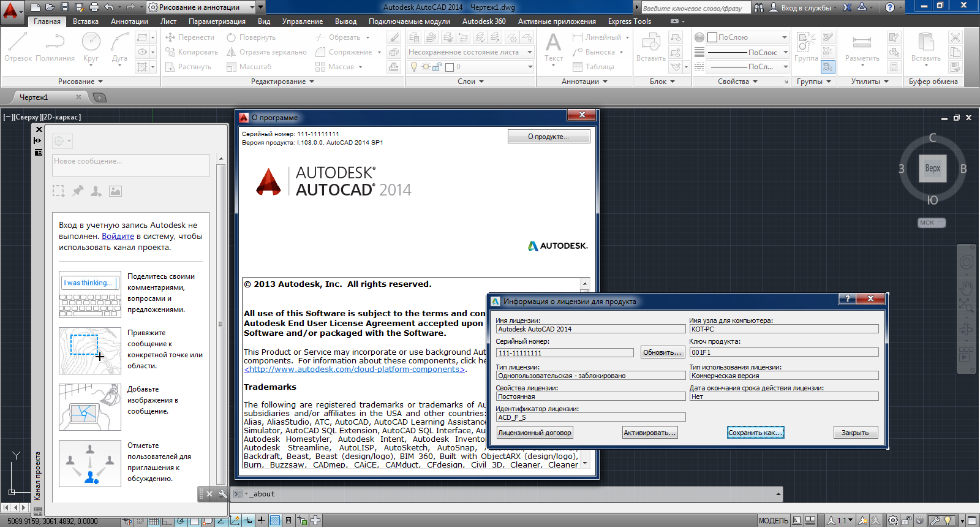This screenshot has width=980, height=527.
Task: Click the Группа (Group) tool
Action: (x=806, y=48)
